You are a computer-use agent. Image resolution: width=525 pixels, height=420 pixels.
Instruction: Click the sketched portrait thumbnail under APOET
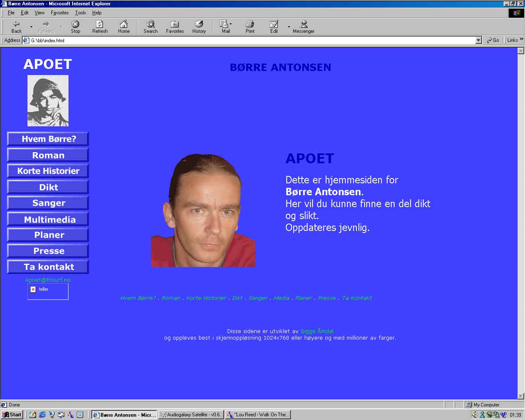48,100
